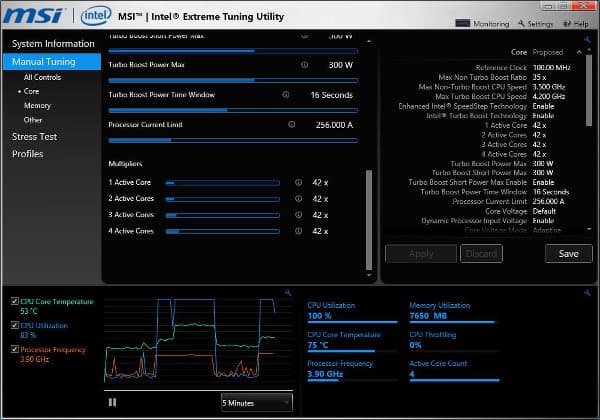Open wrench settings for the monitor stats panel
600x420 pixels.
(587, 293)
